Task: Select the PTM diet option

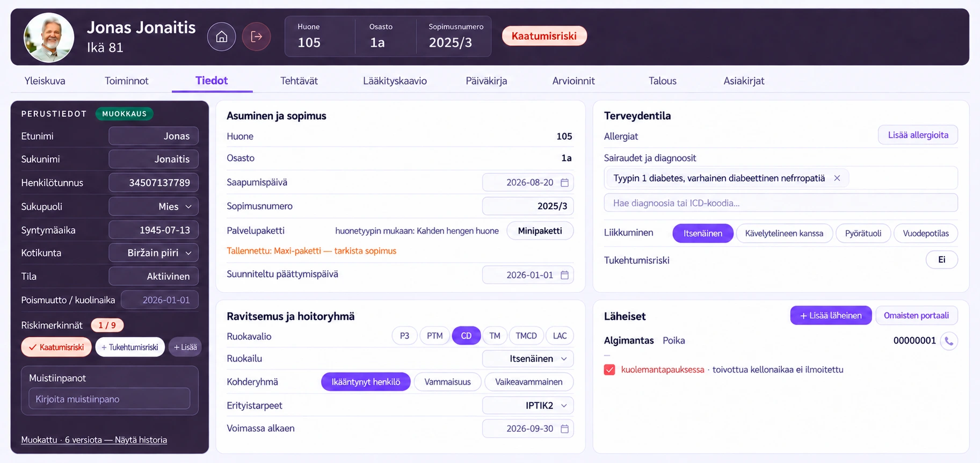Action: pos(434,336)
